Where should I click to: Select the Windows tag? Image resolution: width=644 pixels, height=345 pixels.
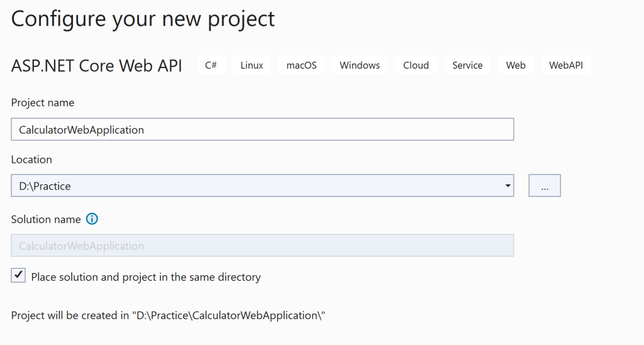point(360,65)
